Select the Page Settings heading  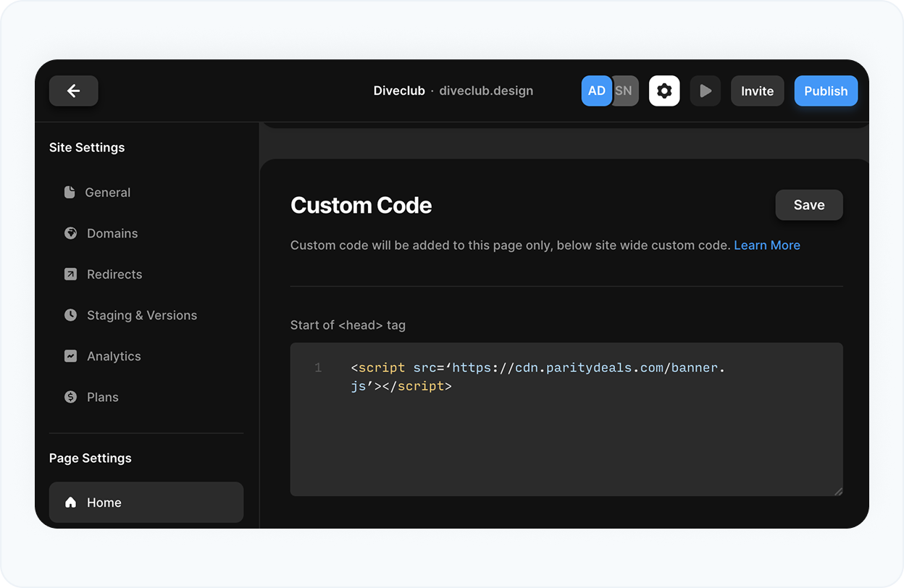click(x=90, y=458)
